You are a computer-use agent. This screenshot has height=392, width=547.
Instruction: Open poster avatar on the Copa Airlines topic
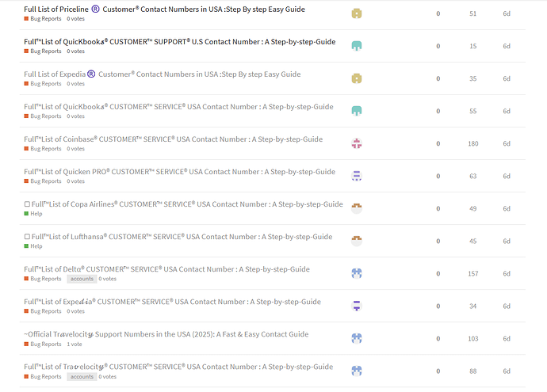(x=357, y=208)
